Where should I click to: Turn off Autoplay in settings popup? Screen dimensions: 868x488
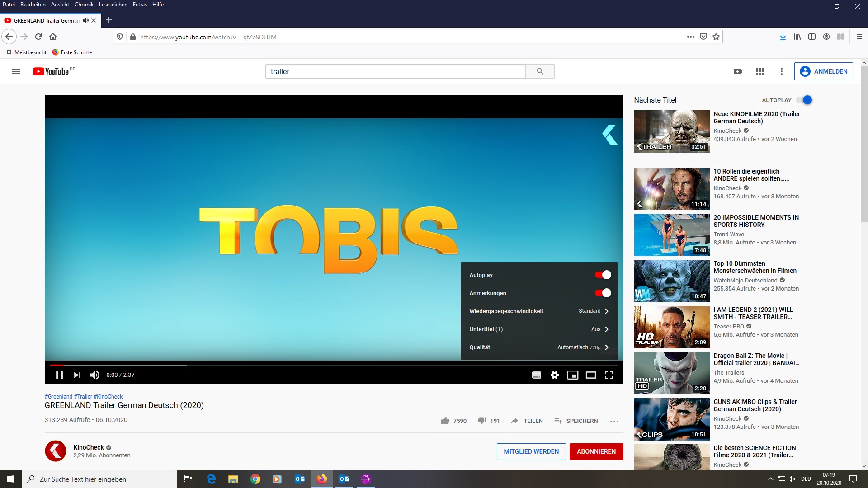point(603,275)
